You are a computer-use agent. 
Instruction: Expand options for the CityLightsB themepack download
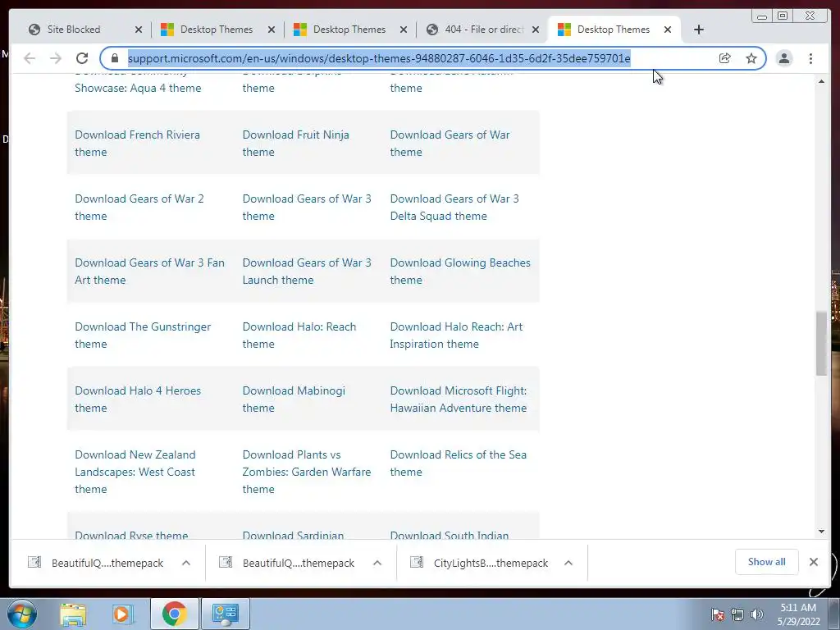(568, 563)
